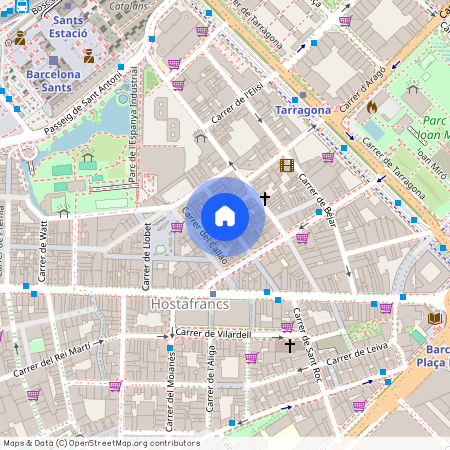Click the police icon right of Sants Estació
This screenshot has height=450, width=450.
click(x=89, y=56)
